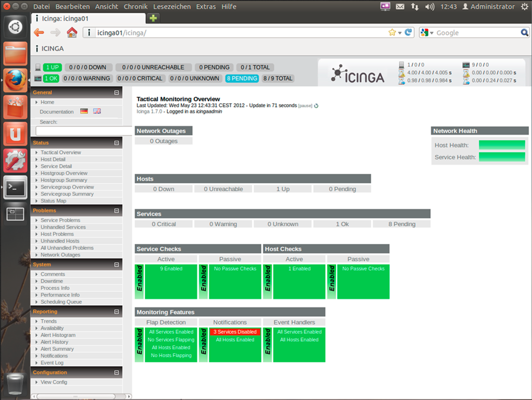The width and height of the screenshot is (532, 400).
Task: Open the Google search engine dropdown
Action: coord(426,33)
